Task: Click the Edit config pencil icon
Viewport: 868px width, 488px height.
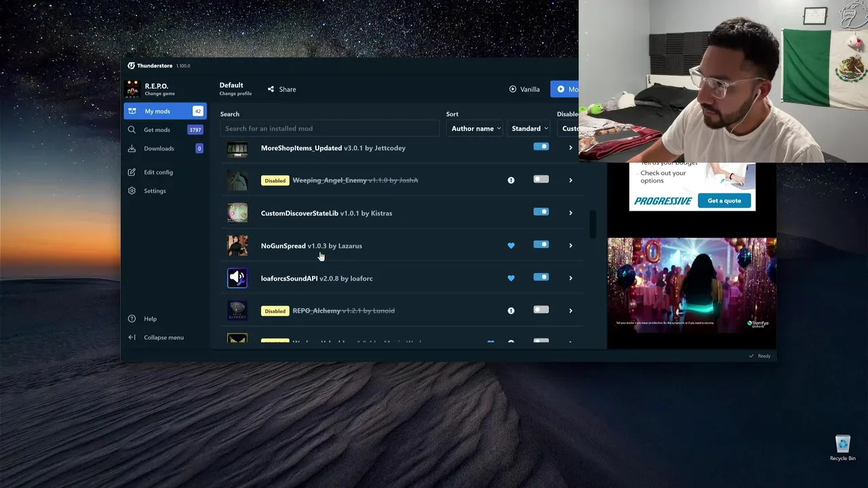Action: point(132,172)
